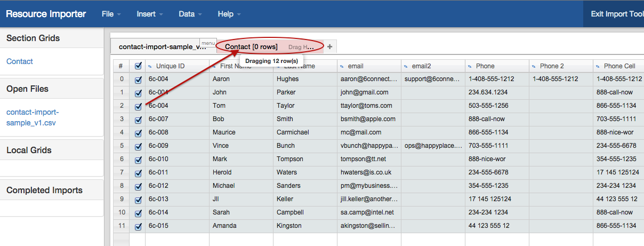Viewport: 644px width, 246px height.
Task: Open the Data dropdown menu
Action: coord(190,14)
